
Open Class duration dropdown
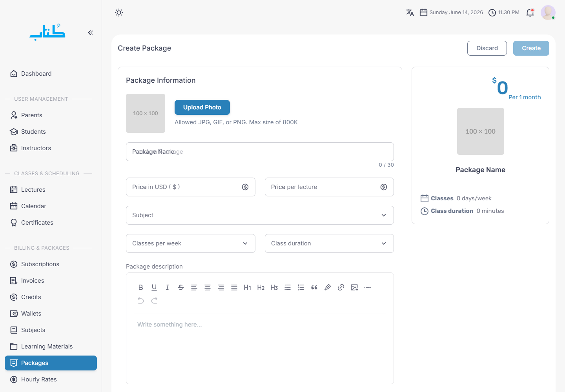pos(329,243)
